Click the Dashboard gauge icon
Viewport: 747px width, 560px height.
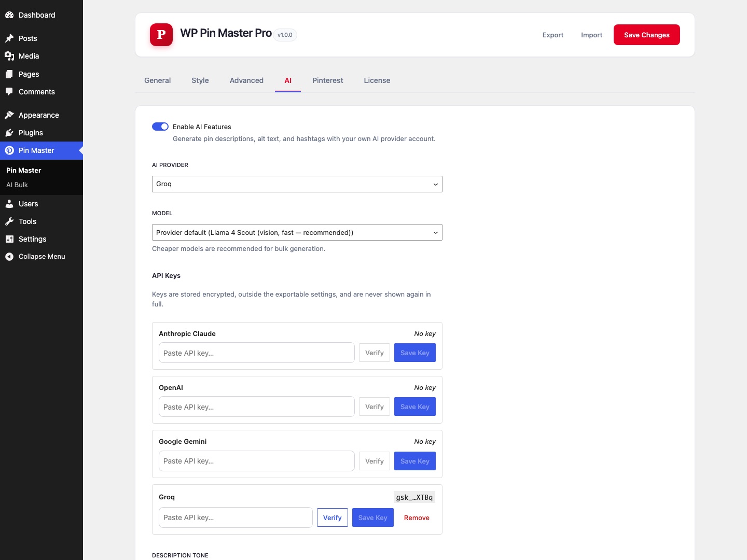[x=9, y=15]
